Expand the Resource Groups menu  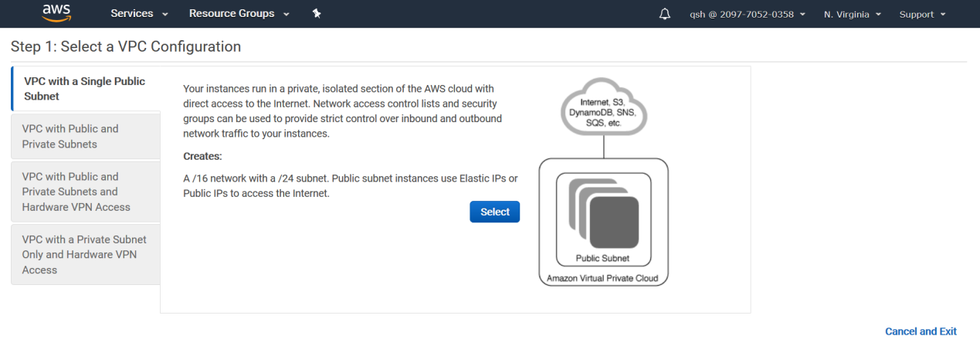pos(239,14)
